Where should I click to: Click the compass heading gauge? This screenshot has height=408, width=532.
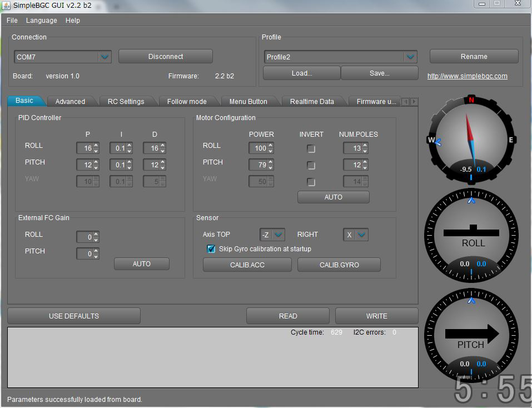click(x=471, y=140)
